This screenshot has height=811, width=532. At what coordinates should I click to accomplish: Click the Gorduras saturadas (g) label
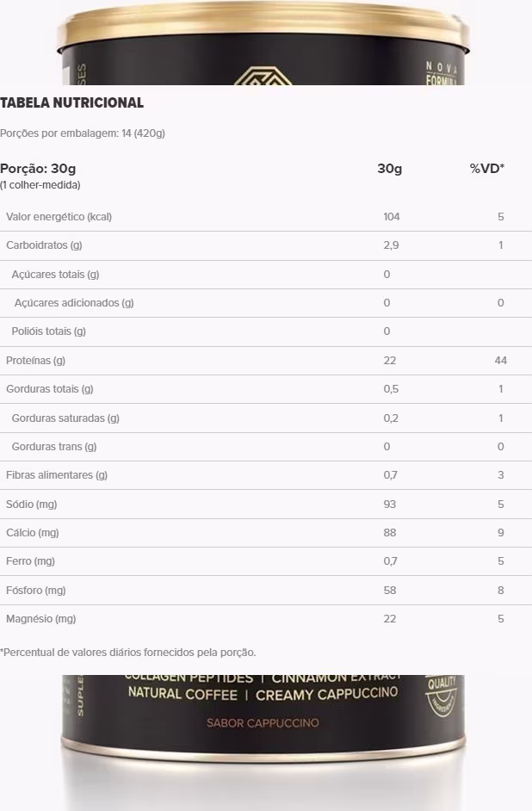point(65,418)
